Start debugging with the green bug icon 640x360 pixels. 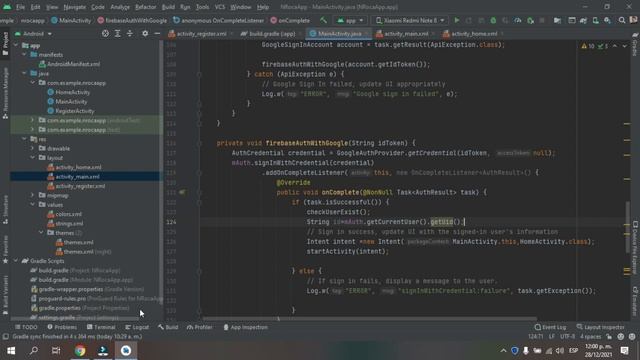493,20
